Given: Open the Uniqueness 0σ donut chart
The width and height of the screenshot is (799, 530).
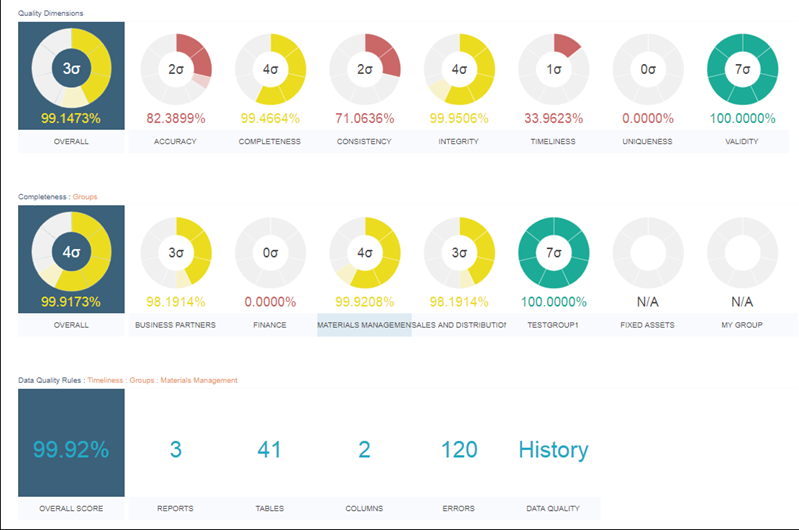Looking at the screenshot, I should point(648,69).
